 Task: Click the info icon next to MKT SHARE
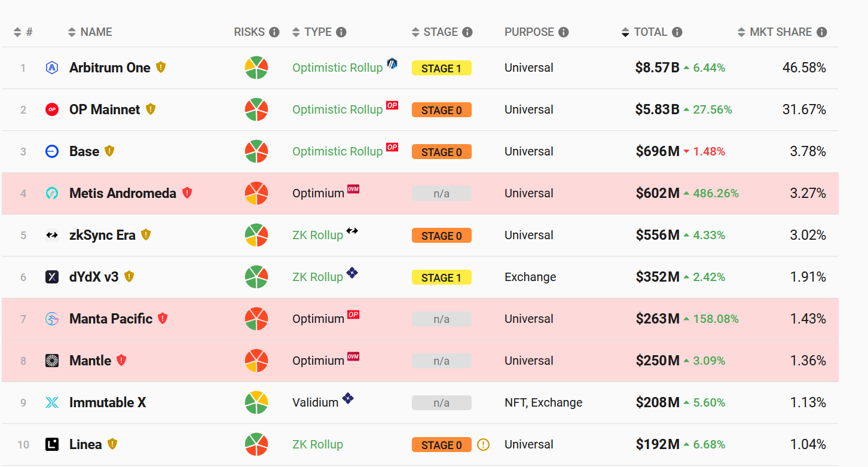[x=822, y=32]
